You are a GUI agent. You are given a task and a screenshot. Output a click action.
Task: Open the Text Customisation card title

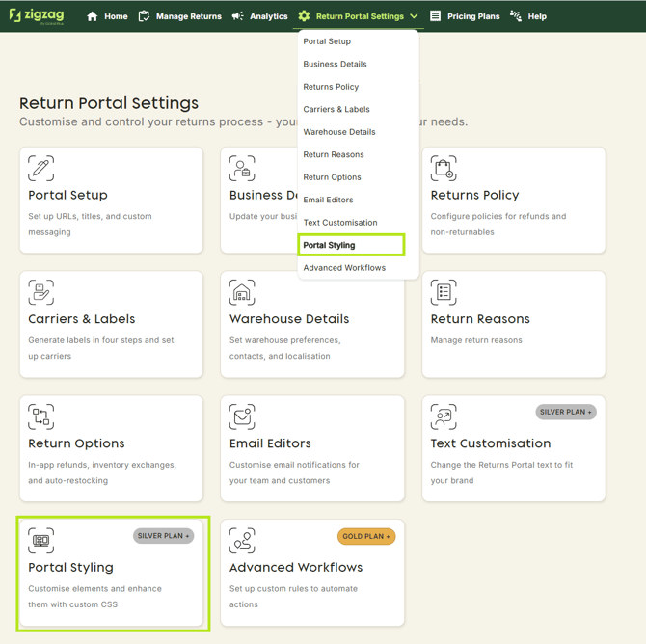point(490,443)
